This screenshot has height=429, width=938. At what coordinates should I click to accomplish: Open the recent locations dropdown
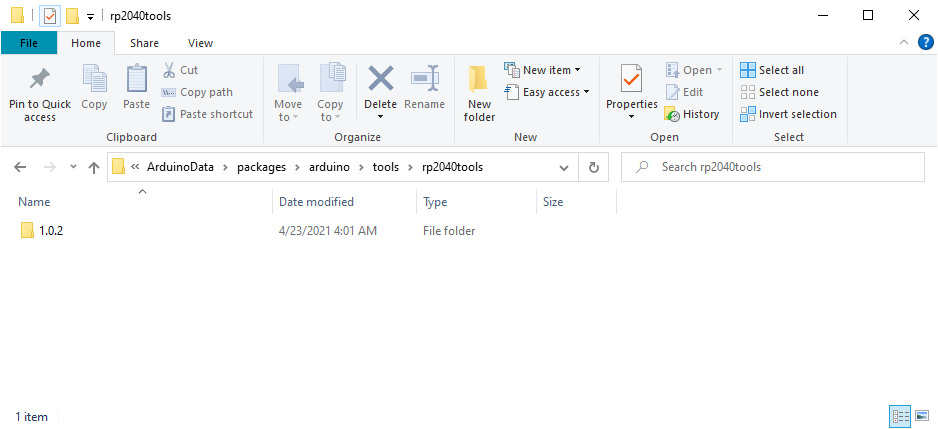point(73,167)
